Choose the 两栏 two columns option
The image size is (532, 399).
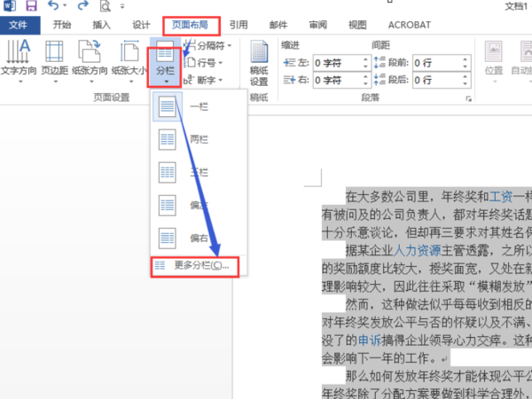(x=199, y=139)
